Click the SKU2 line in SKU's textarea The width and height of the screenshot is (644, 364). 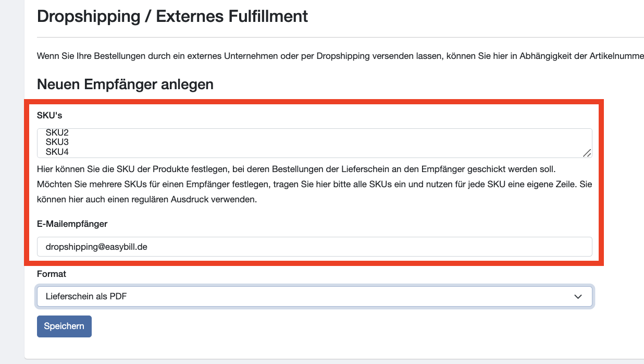coord(57,133)
